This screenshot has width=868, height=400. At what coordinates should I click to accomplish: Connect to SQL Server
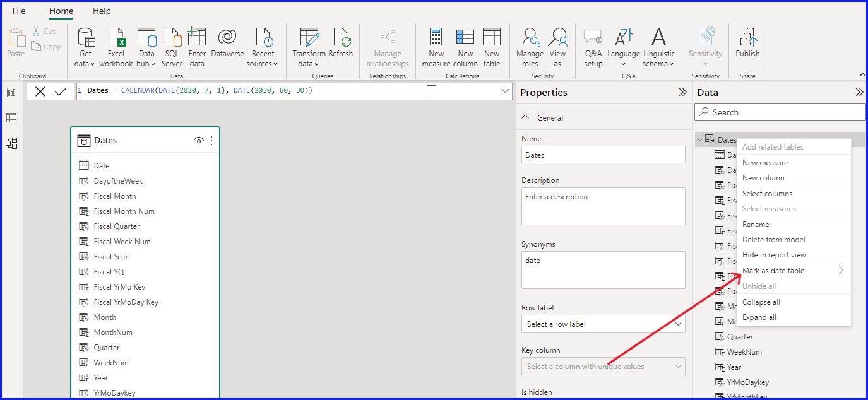172,47
